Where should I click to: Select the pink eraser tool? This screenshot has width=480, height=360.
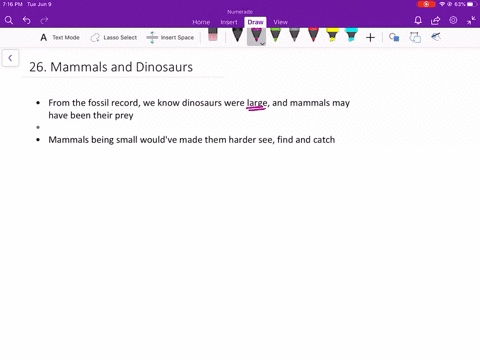click(x=213, y=35)
